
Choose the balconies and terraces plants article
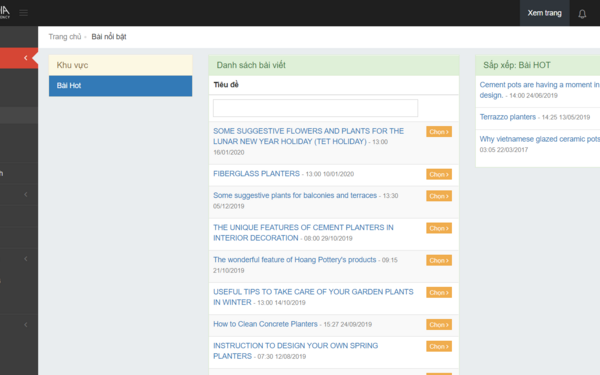(x=439, y=196)
